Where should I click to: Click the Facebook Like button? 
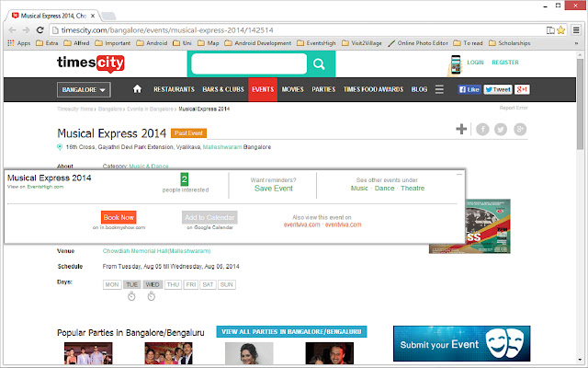tap(469, 89)
